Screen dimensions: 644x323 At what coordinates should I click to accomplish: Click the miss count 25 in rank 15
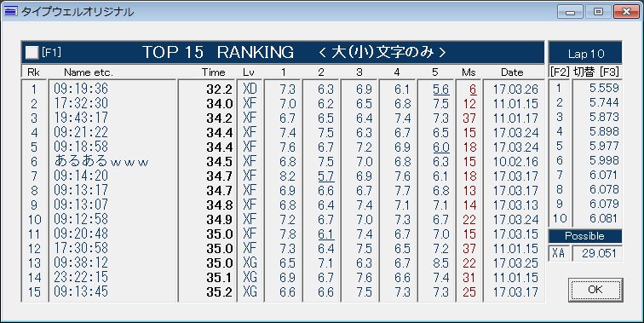(469, 291)
